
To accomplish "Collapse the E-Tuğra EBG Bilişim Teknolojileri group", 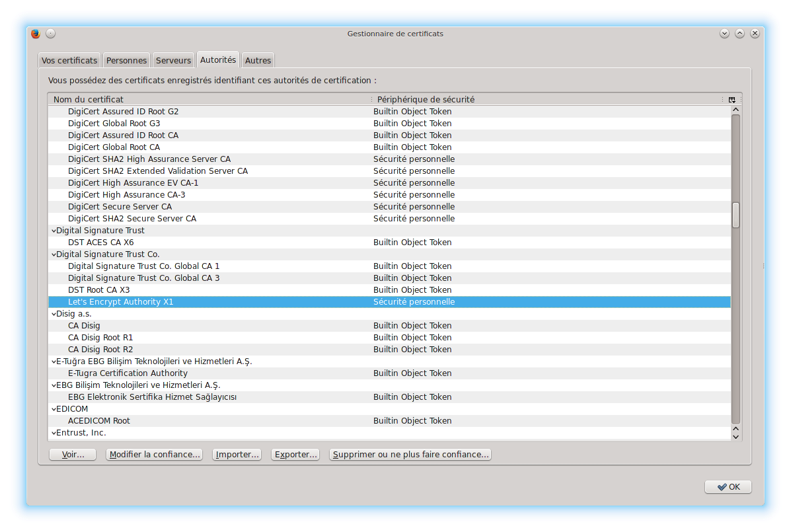I will click(x=54, y=361).
